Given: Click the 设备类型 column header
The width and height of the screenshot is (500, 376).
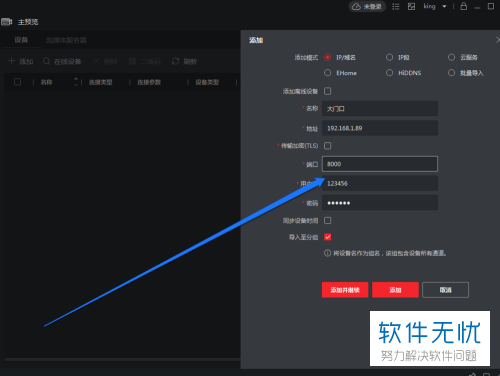Looking at the screenshot, I should [207, 82].
